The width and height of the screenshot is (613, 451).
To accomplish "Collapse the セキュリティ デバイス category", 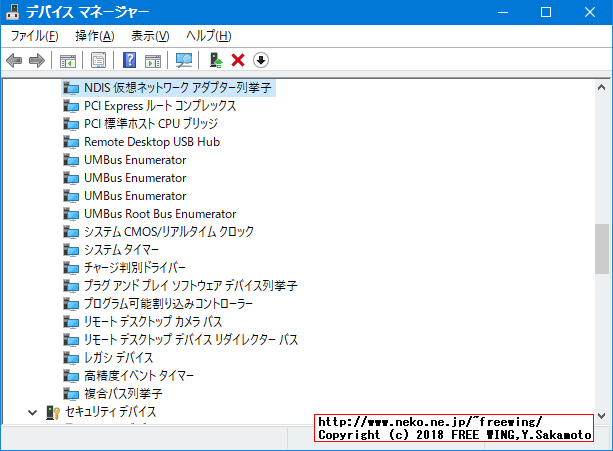I will click(x=33, y=412).
